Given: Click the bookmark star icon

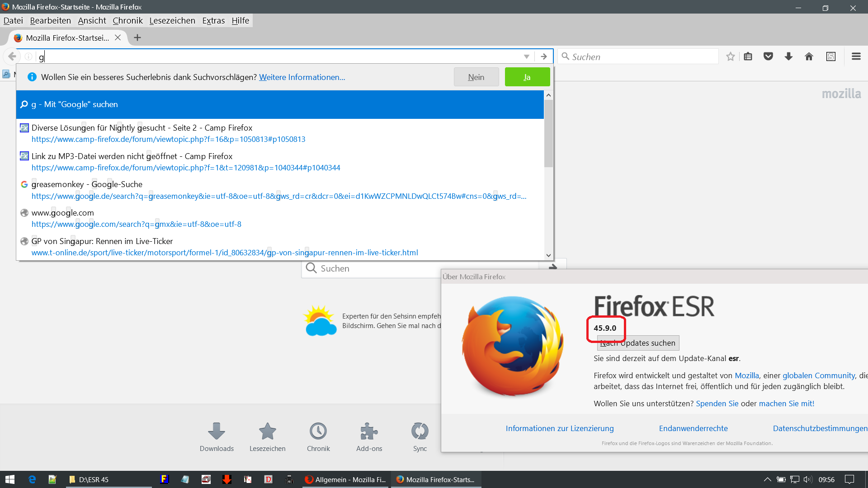Looking at the screenshot, I should tap(730, 56).
